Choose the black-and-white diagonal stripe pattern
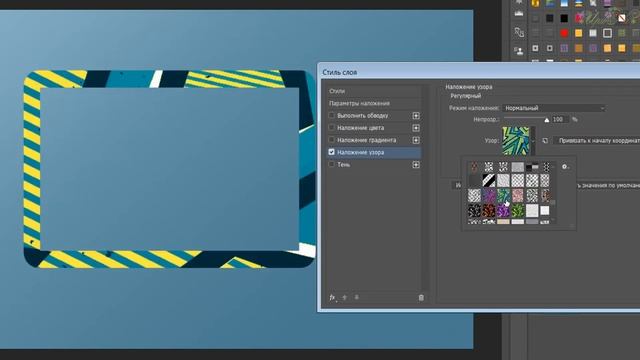 [489, 180]
